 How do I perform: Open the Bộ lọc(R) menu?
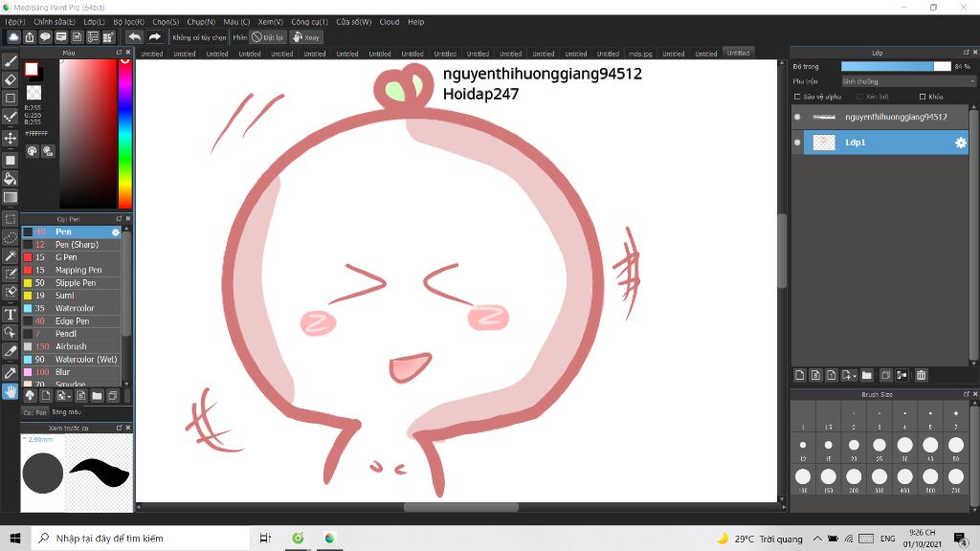[x=129, y=22]
